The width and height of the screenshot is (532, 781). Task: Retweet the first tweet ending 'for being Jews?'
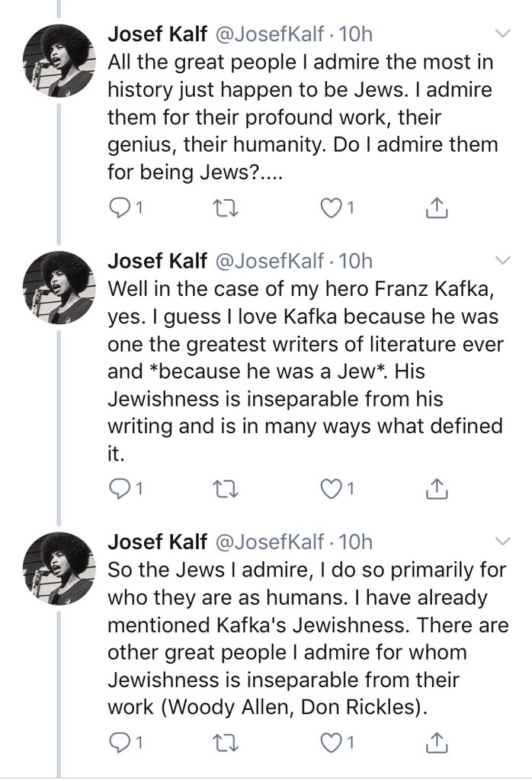point(226,209)
